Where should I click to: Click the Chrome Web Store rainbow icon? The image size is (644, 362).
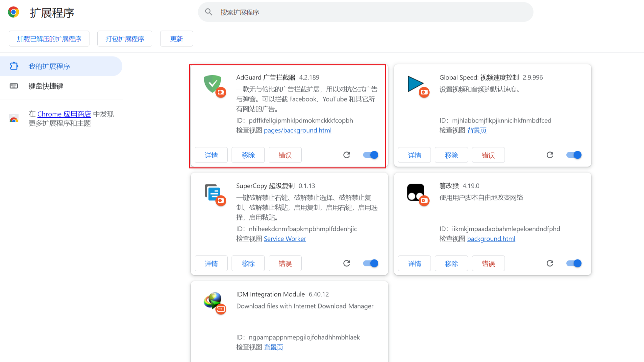(x=14, y=118)
